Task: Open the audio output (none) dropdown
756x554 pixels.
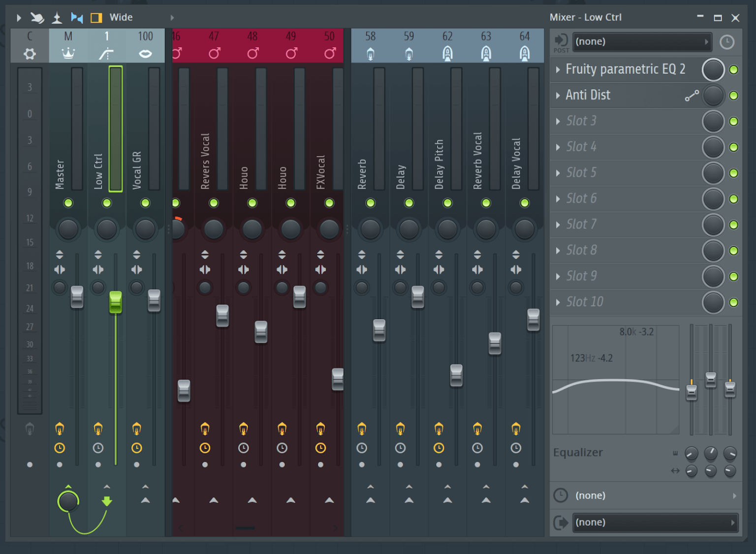Action: [x=655, y=522]
